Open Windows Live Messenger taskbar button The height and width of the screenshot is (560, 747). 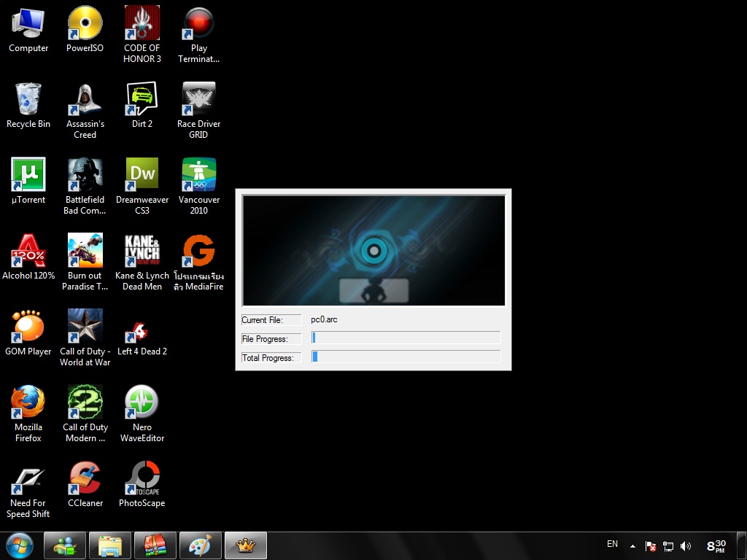(65, 545)
